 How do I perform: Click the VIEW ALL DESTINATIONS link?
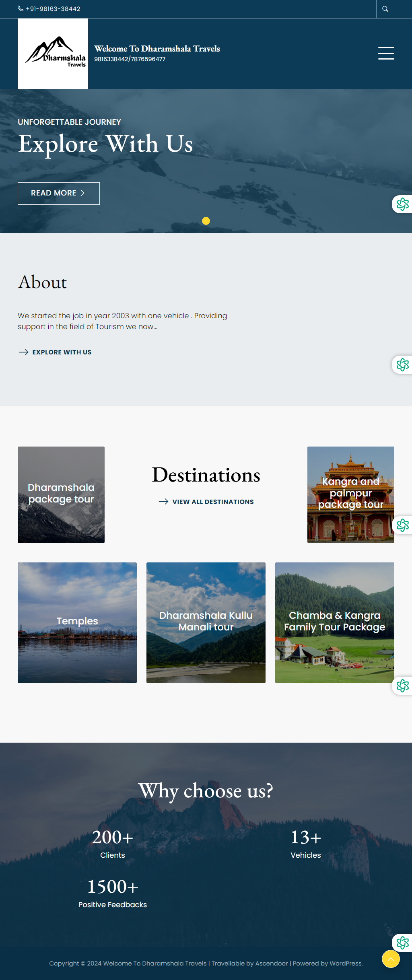213,502
